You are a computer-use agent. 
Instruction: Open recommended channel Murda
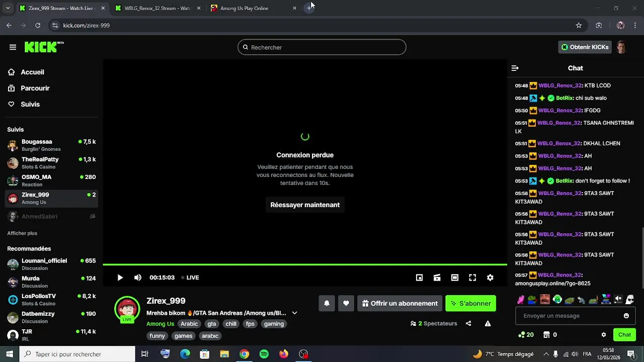tap(51, 282)
